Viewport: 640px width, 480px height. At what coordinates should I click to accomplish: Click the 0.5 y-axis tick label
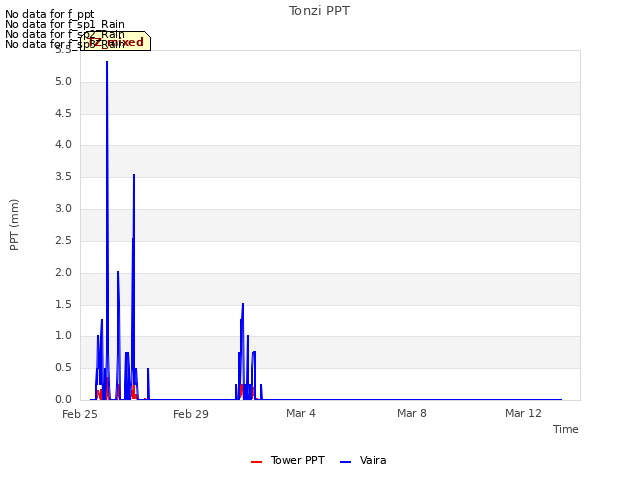pos(63,368)
